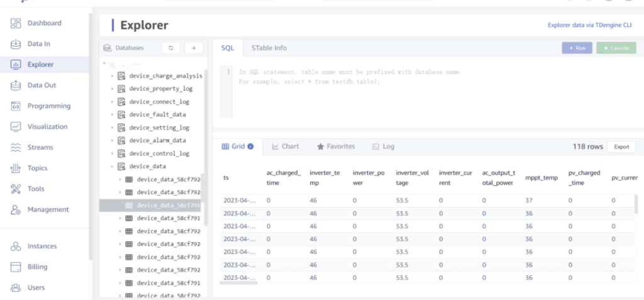Expand the device_charge_analysis database
Viewport: 644px width, 300px height.
113,76
